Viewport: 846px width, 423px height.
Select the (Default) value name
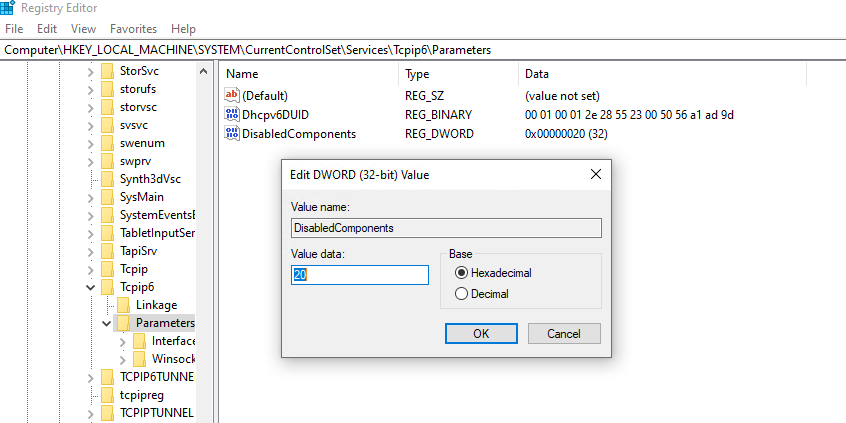(265, 95)
